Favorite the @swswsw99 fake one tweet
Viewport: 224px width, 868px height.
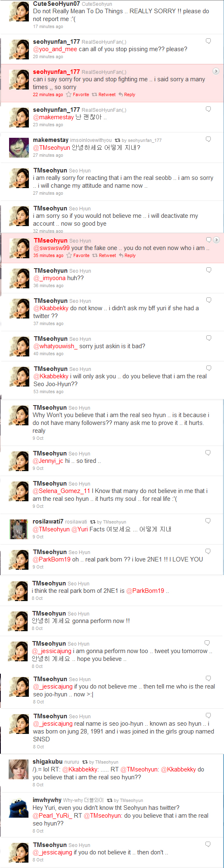[x=78, y=255]
